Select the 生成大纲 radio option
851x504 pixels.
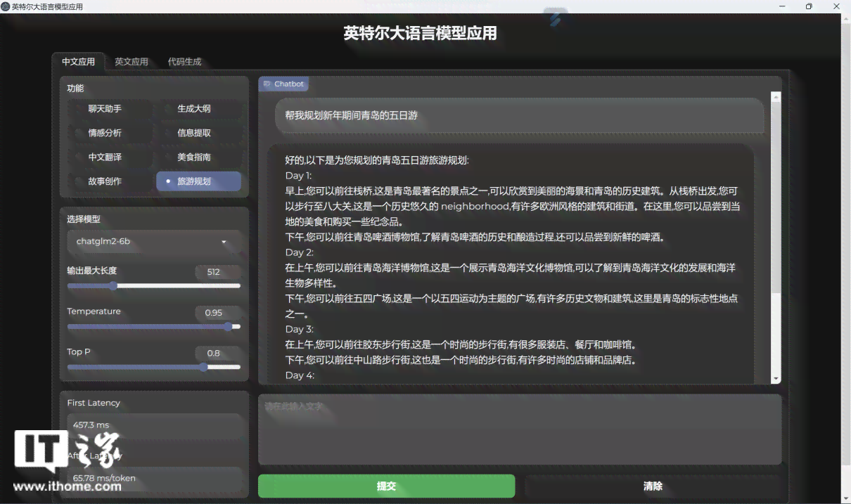point(198,109)
